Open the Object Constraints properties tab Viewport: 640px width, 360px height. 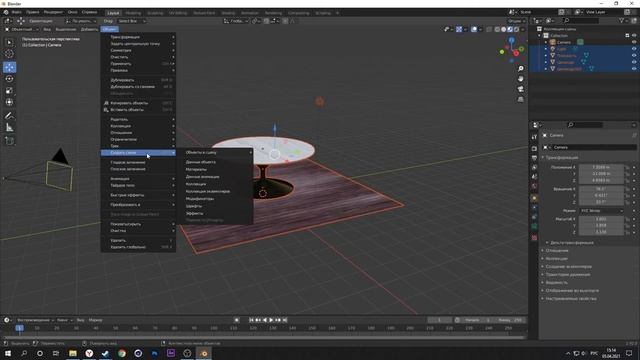coord(534,217)
